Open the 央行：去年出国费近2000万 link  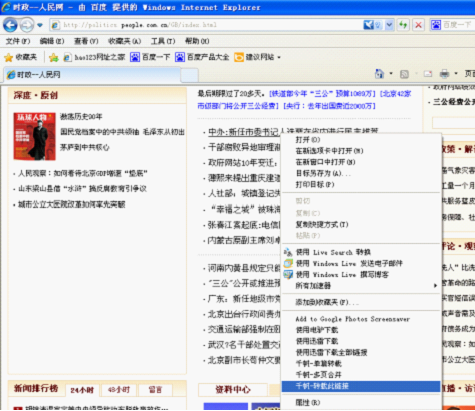coord(329,106)
